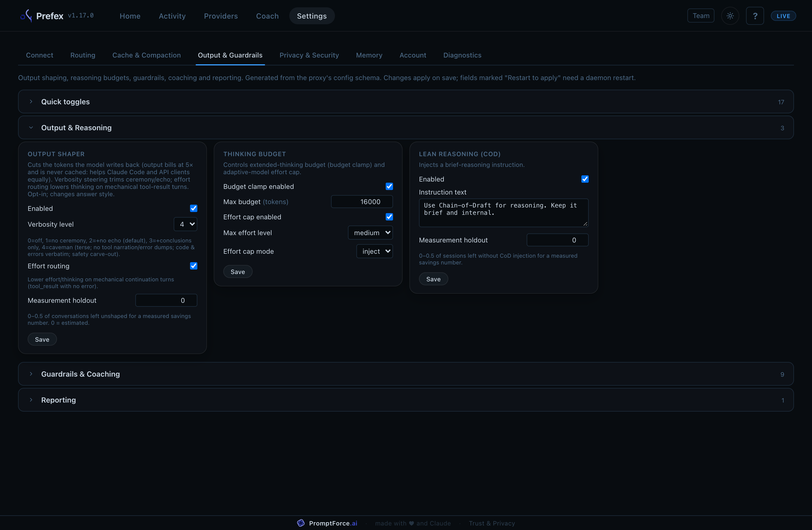812x530 pixels.
Task: Toggle the light/dark theme sun icon
Action: (730, 16)
